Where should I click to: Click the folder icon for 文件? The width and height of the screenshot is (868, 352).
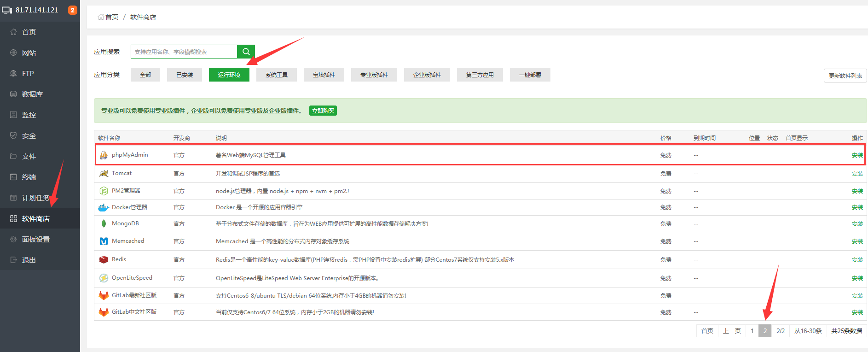tap(13, 156)
